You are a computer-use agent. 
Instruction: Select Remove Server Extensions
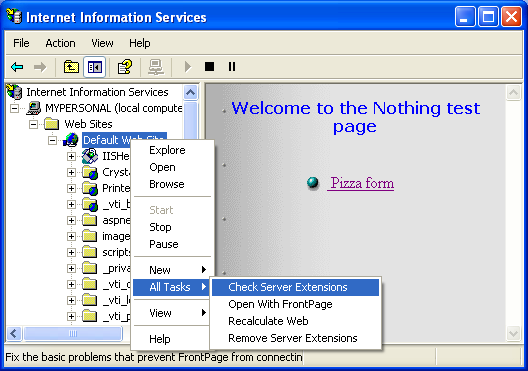(295, 338)
